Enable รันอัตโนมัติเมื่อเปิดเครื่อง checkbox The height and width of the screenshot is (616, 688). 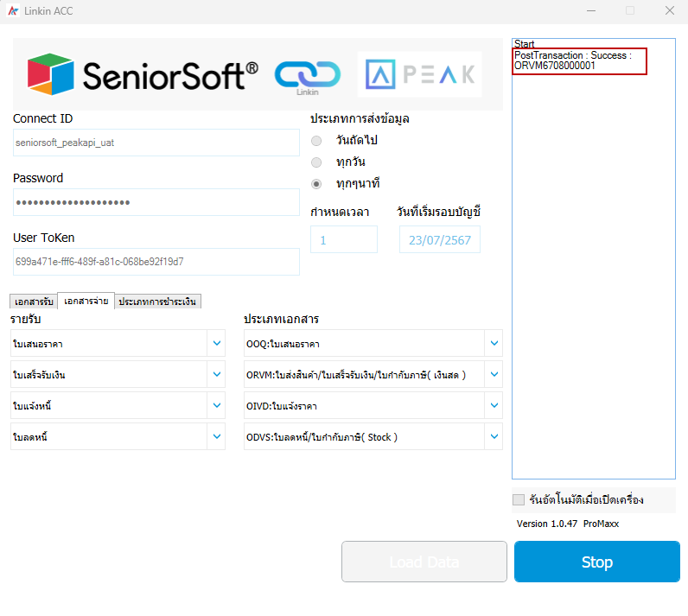pos(519,500)
